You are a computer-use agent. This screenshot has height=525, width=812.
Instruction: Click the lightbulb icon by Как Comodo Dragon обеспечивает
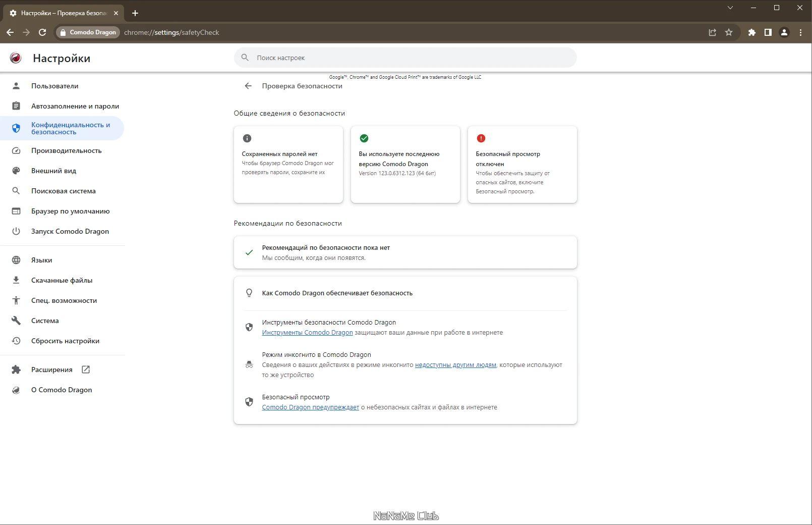[x=249, y=293]
